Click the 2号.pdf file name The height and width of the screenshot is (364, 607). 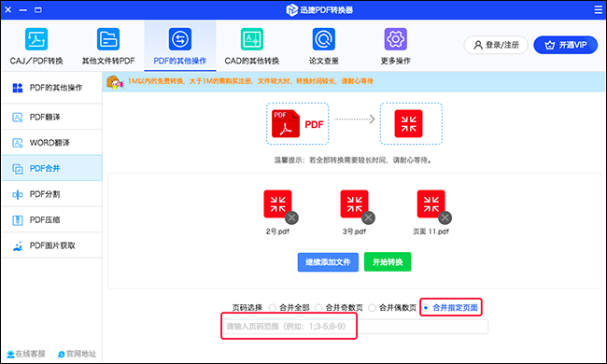[x=277, y=231]
